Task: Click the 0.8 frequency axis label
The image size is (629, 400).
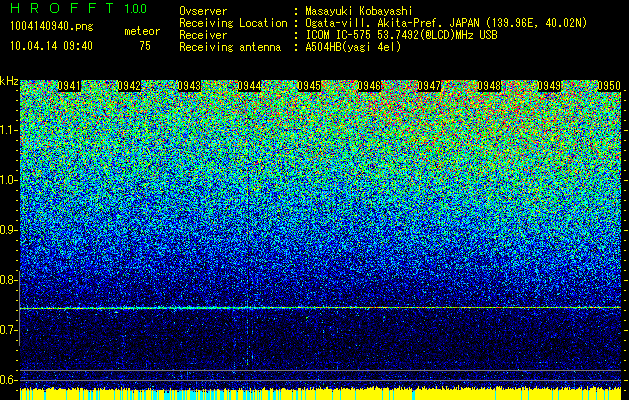Action: pos(9,280)
